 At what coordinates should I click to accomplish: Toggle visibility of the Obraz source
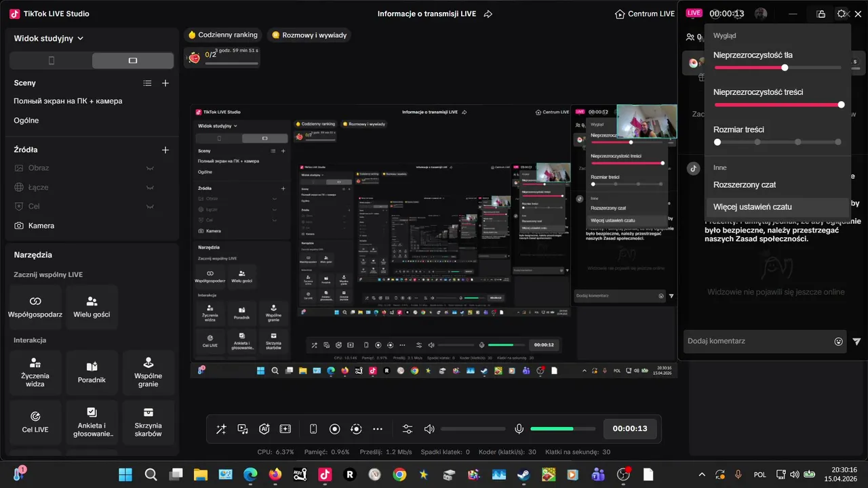(151, 168)
